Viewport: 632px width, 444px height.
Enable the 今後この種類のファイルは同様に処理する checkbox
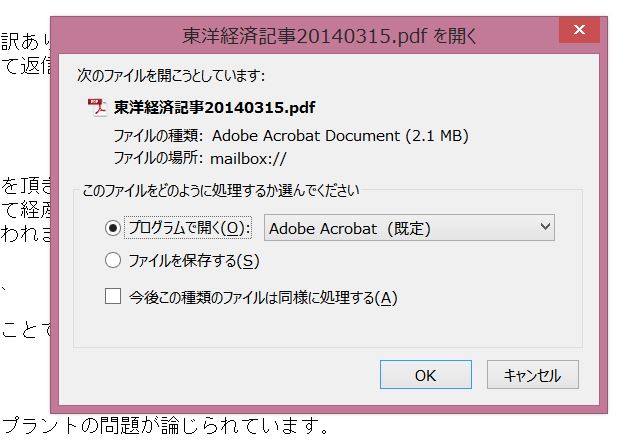point(113,297)
